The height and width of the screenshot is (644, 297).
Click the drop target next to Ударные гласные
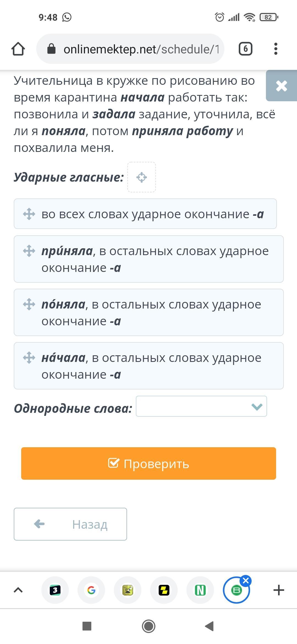pos(142,177)
